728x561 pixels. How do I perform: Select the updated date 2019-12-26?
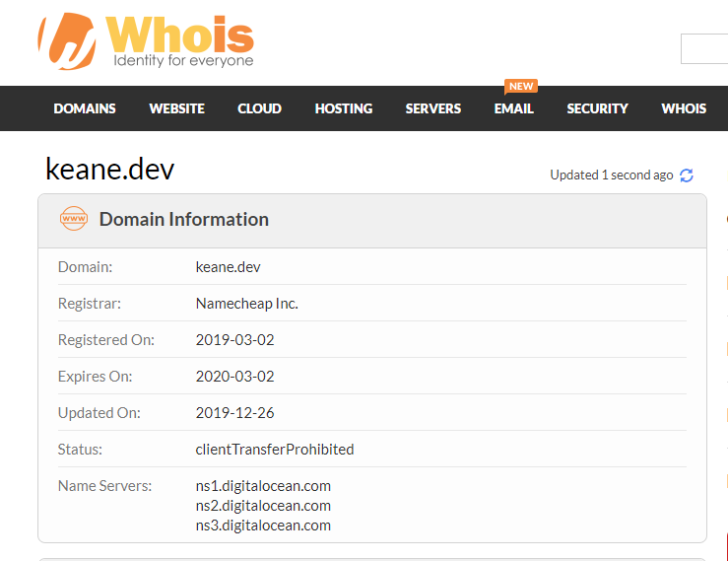click(x=234, y=413)
